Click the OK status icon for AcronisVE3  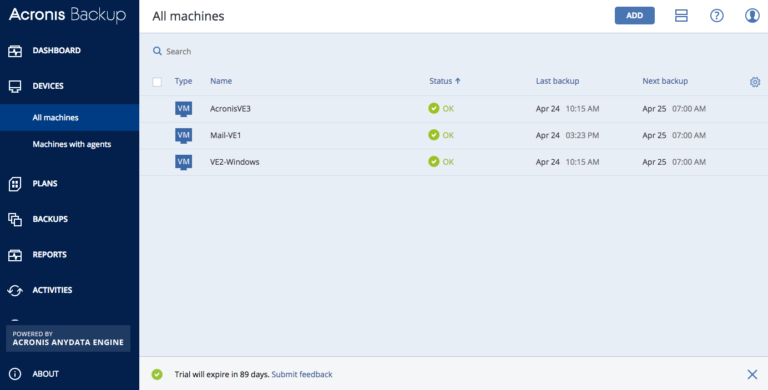point(433,108)
